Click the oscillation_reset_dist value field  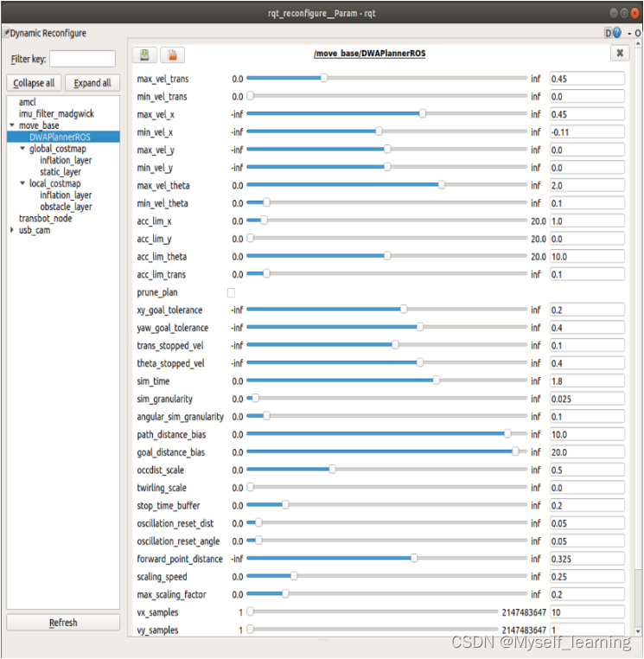[587, 523]
